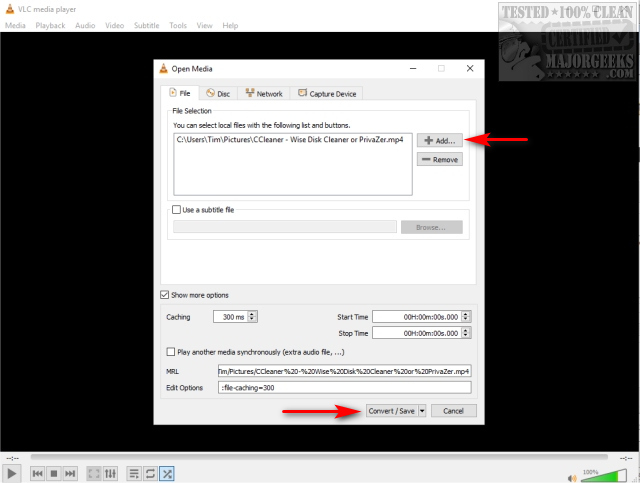This screenshot has height=483, width=640.
Task: Select the File tab in Open Media
Action: (x=180, y=93)
